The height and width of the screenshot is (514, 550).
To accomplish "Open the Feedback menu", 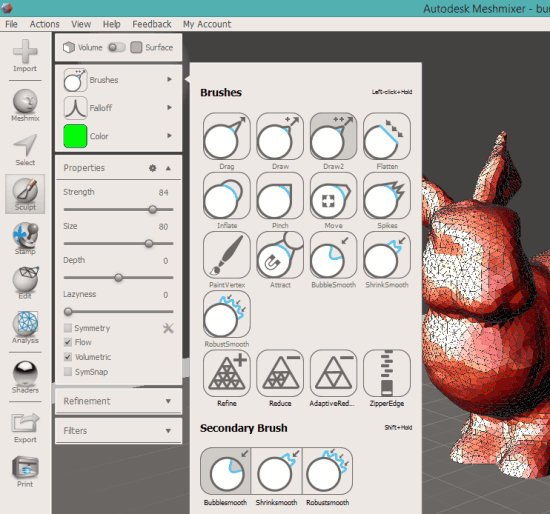I will coord(152,24).
